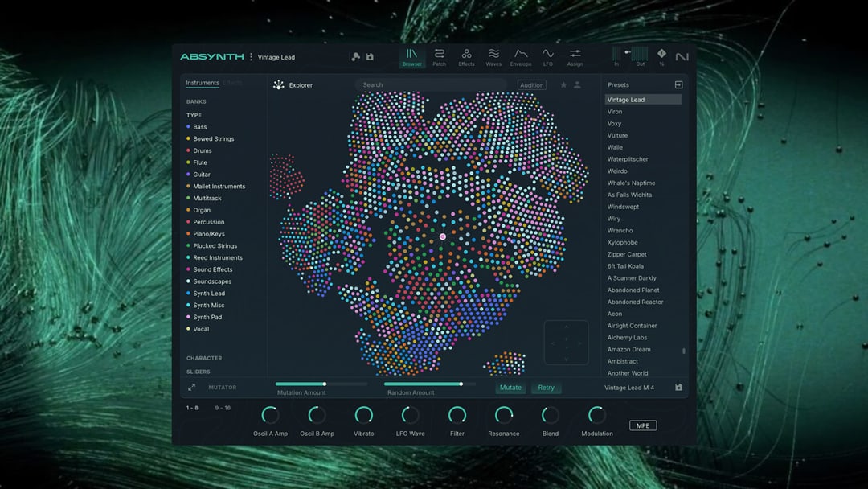
Task: Open the Envelope editor icon
Action: (521, 56)
